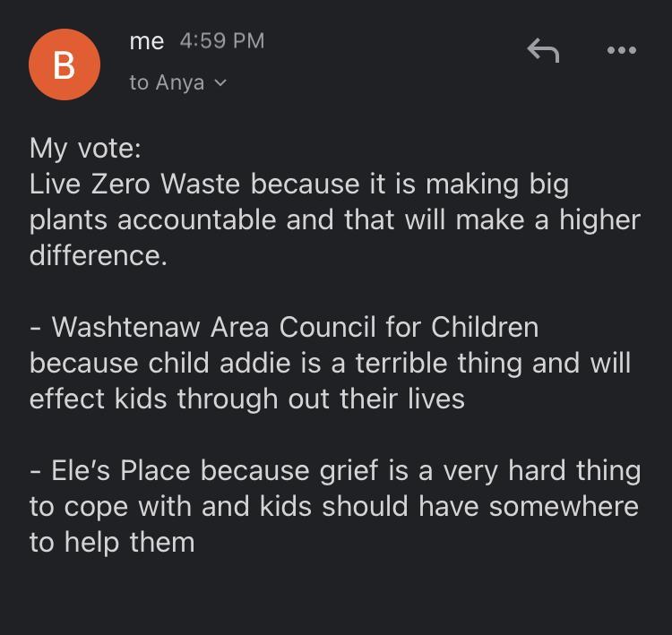Click the "Live Zero Waste" text
The image size is (672, 635).
pos(136,184)
